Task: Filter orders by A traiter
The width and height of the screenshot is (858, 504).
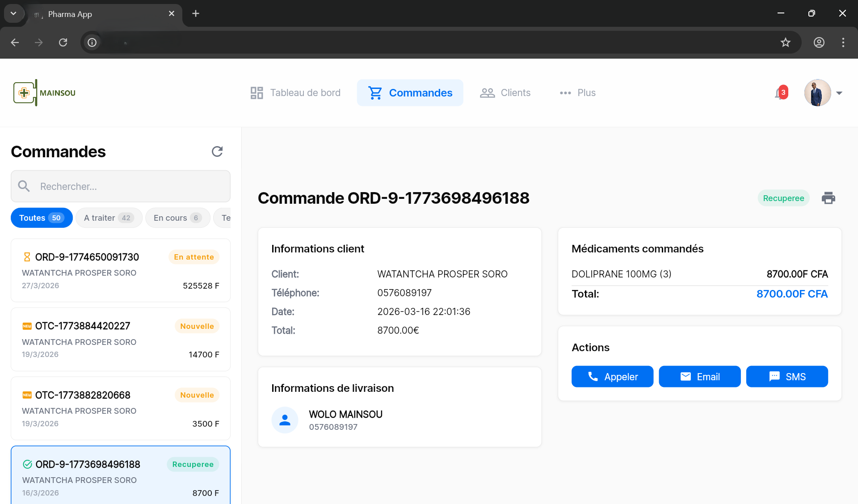Action: click(x=109, y=218)
